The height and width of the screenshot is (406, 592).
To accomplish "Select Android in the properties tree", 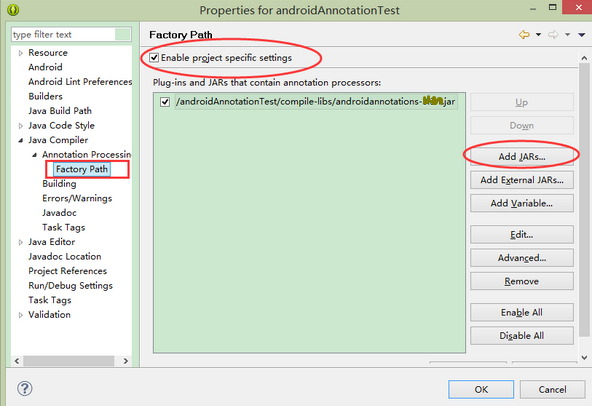I will click(45, 67).
